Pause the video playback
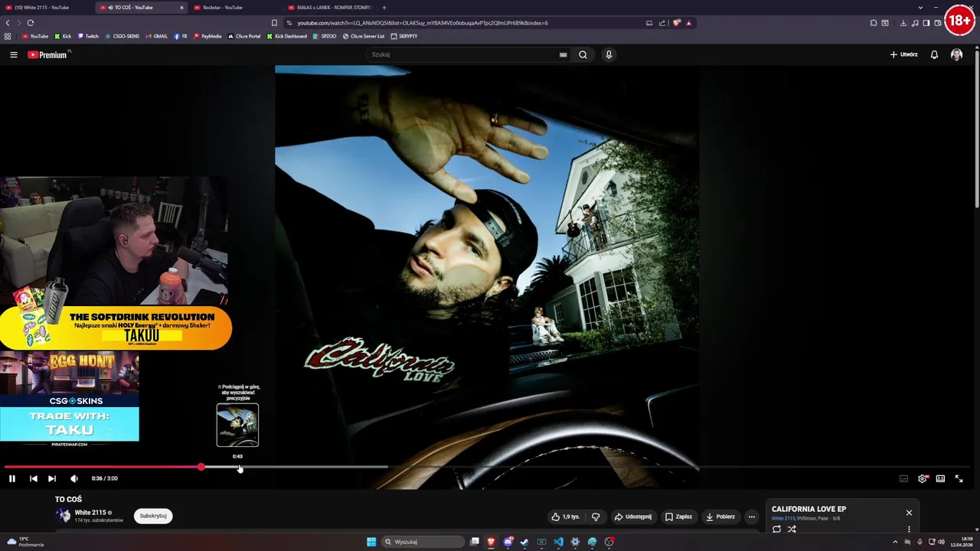Image resolution: width=980 pixels, height=551 pixels. pos(12,478)
